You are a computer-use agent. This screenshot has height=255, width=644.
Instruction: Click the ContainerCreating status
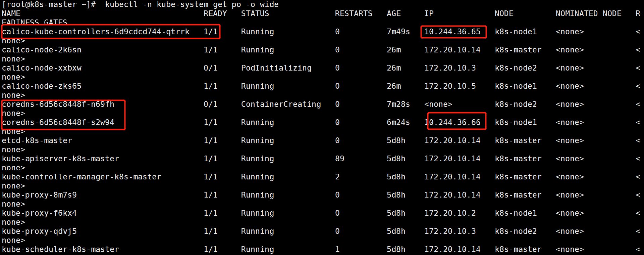coord(281,104)
